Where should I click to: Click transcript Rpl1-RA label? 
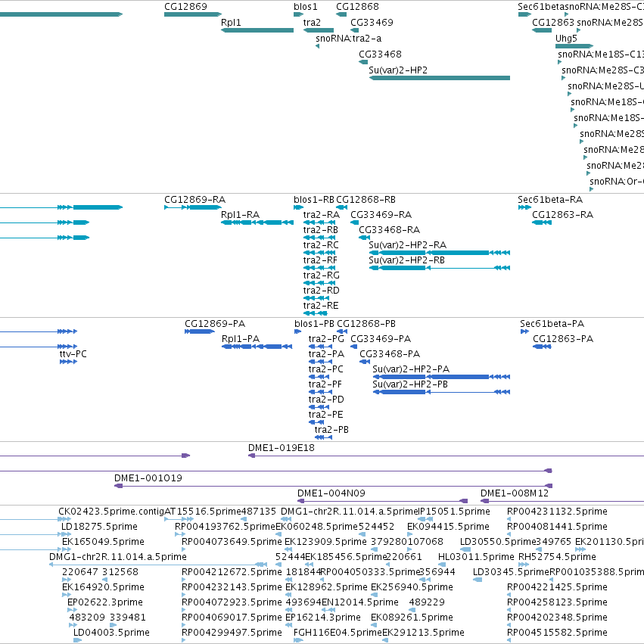(x=240, y=215)
